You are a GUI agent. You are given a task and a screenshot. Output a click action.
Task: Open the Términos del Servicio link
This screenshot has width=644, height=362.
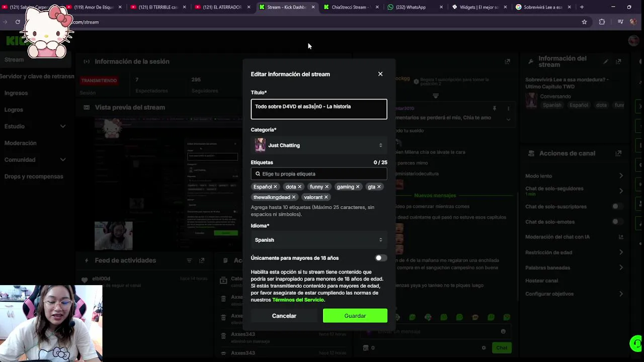tap(298, 300)
